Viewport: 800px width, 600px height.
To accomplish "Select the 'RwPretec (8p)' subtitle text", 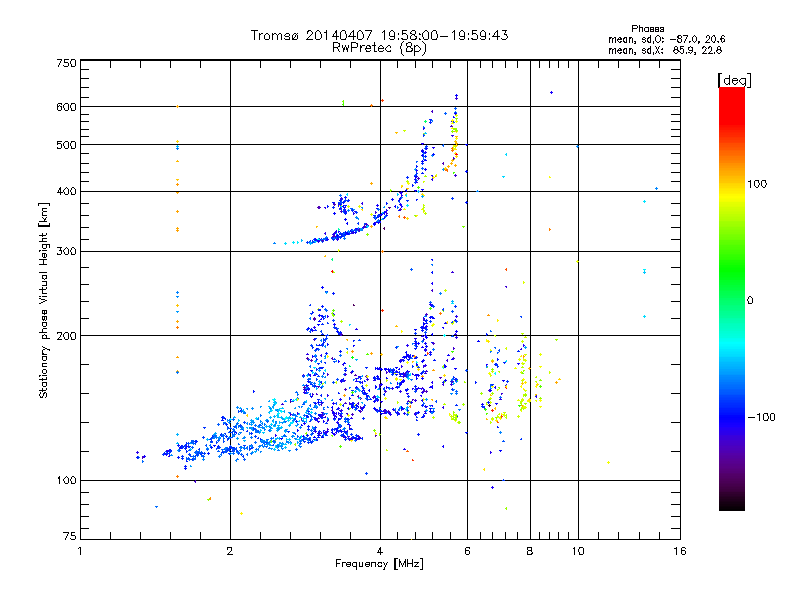I will pos(379,48).
